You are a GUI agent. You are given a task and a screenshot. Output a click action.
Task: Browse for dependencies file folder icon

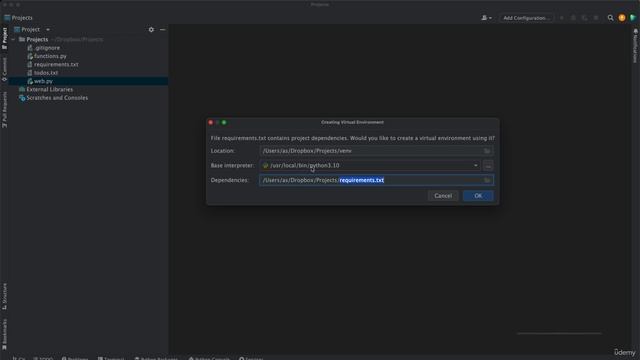pyautogui.click(x=487, y=180)
